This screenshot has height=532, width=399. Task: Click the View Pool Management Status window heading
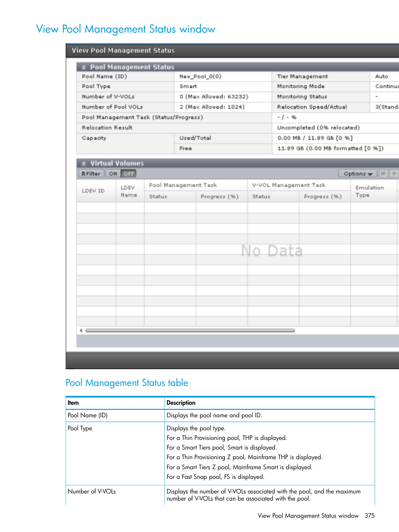click(126, 29)
